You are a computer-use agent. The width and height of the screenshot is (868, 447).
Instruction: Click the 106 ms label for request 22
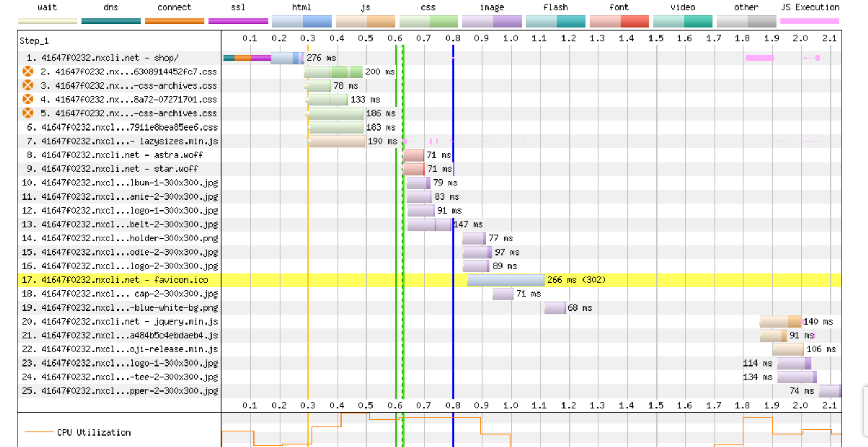[821, 349]
